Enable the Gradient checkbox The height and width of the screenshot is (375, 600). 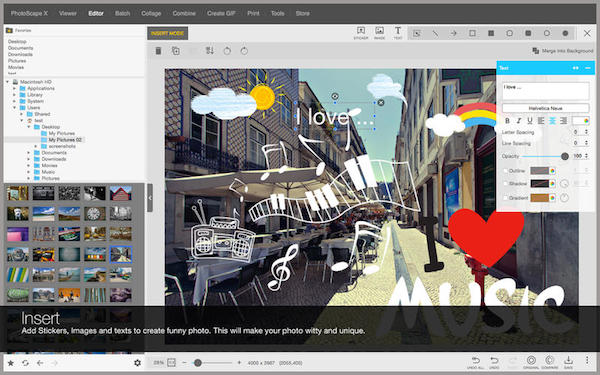pos(505,198)
